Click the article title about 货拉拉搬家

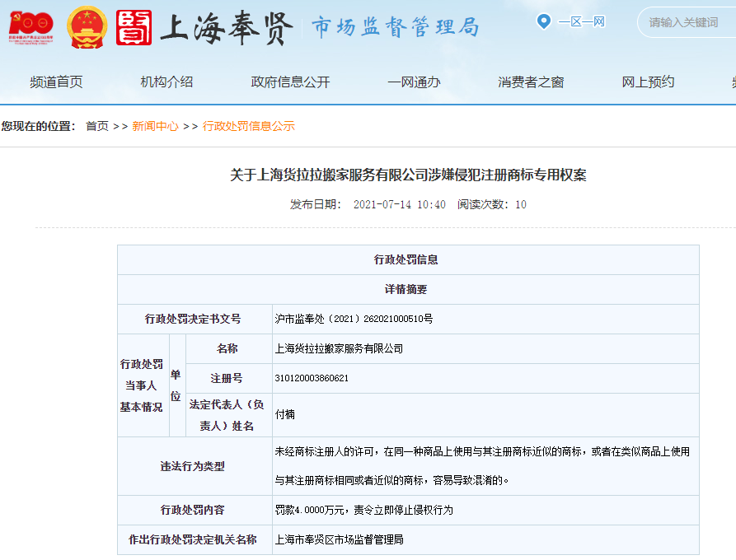(408, 175)
